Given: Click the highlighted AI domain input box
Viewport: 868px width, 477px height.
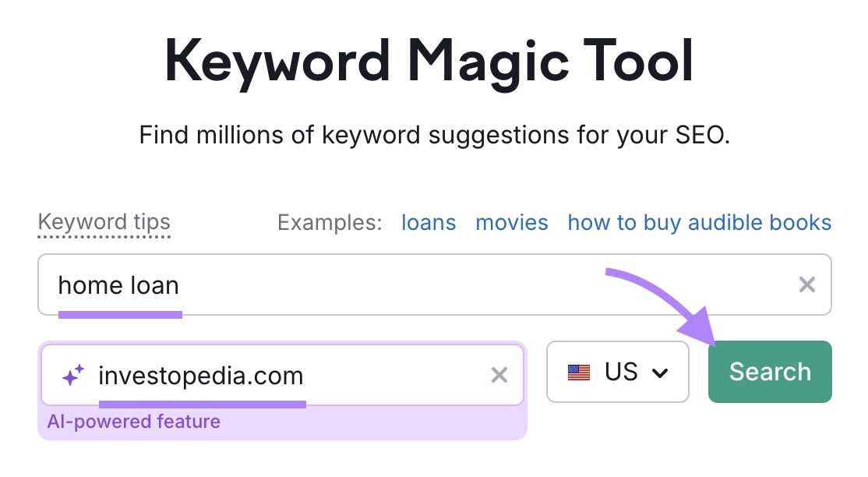Looking at the screenshot, I should pos(282,375).
